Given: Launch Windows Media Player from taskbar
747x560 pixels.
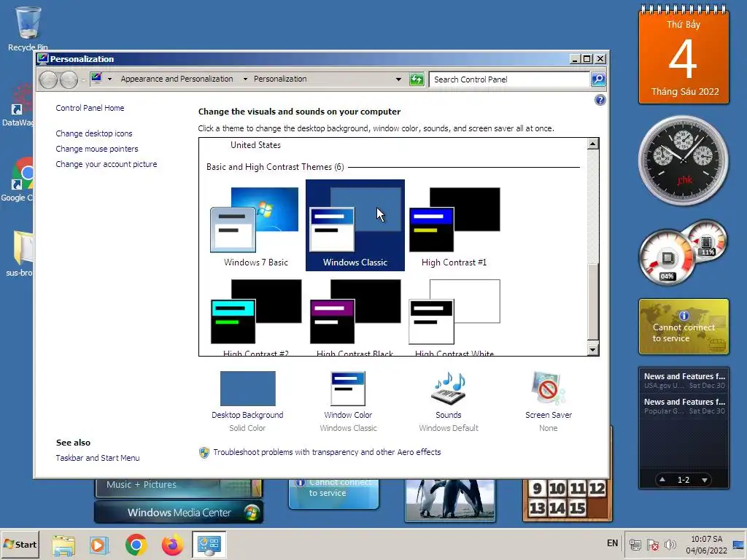Looking at the screenshot, I should coord(99,545).
